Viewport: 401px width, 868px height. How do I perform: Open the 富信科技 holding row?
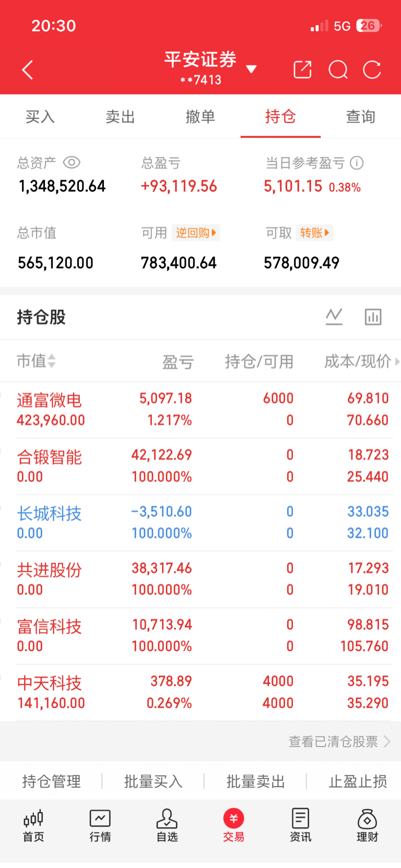point(200,636)
